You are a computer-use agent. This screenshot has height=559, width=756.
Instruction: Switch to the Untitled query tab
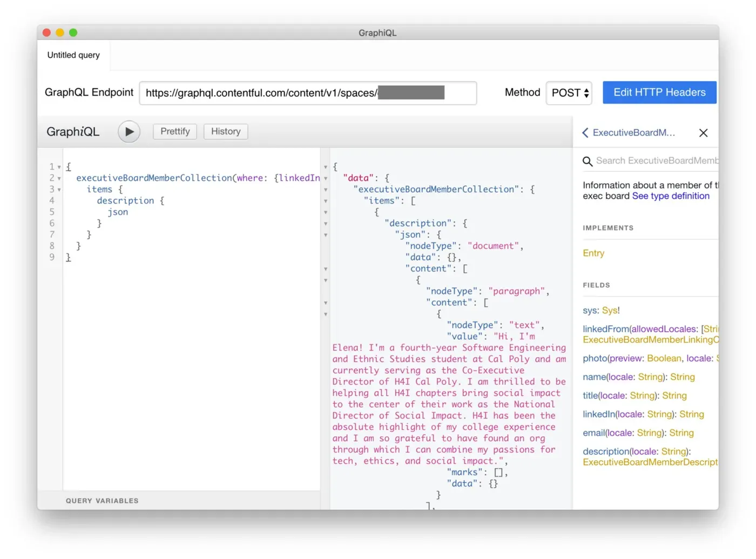(x=73, y=55)
